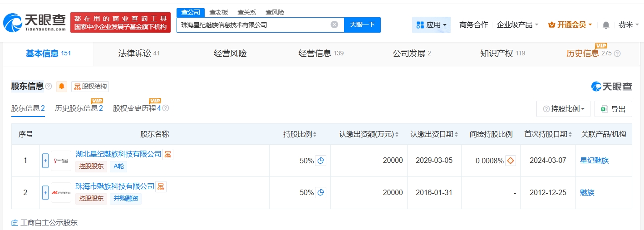Open equity structure icon beside 珠海市魅族科技有限公司
The width and height of the screenshot is (644, 230).
point(161,186)
